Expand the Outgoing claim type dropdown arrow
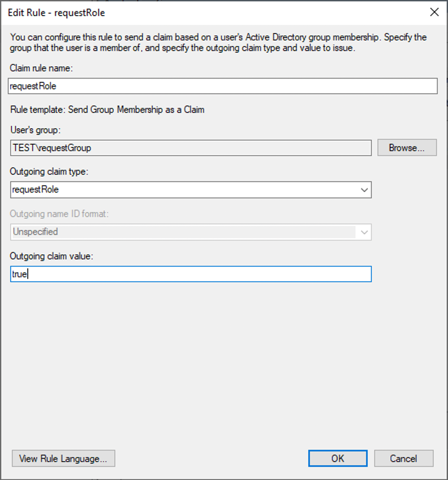The width and height of the screenshot is (448, 480). pyautogui.click(x=364, y=190)
